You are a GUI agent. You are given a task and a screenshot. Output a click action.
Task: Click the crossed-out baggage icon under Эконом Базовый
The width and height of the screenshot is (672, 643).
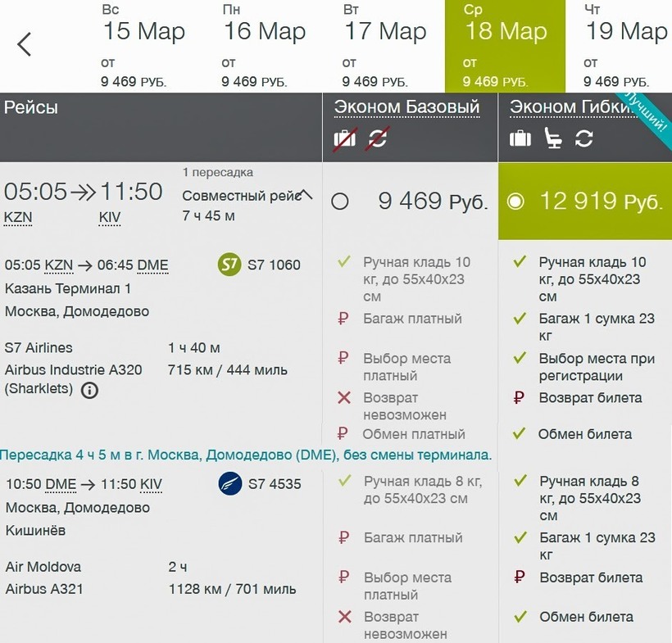pos(345,138)
